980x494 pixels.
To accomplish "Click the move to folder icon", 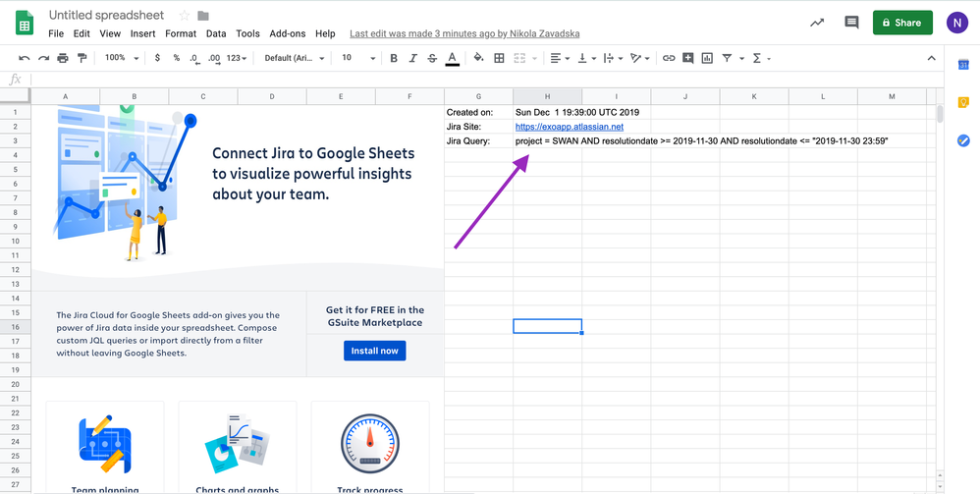I will 203,16.
